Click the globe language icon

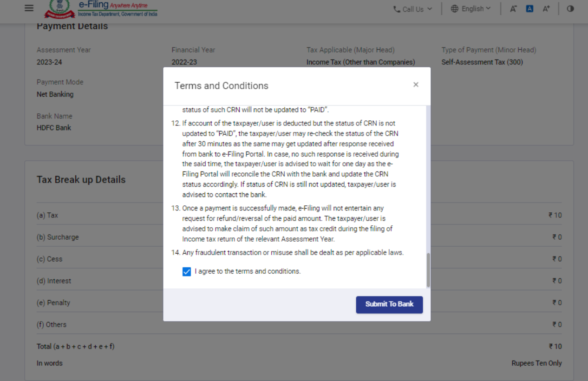(455, 9)
